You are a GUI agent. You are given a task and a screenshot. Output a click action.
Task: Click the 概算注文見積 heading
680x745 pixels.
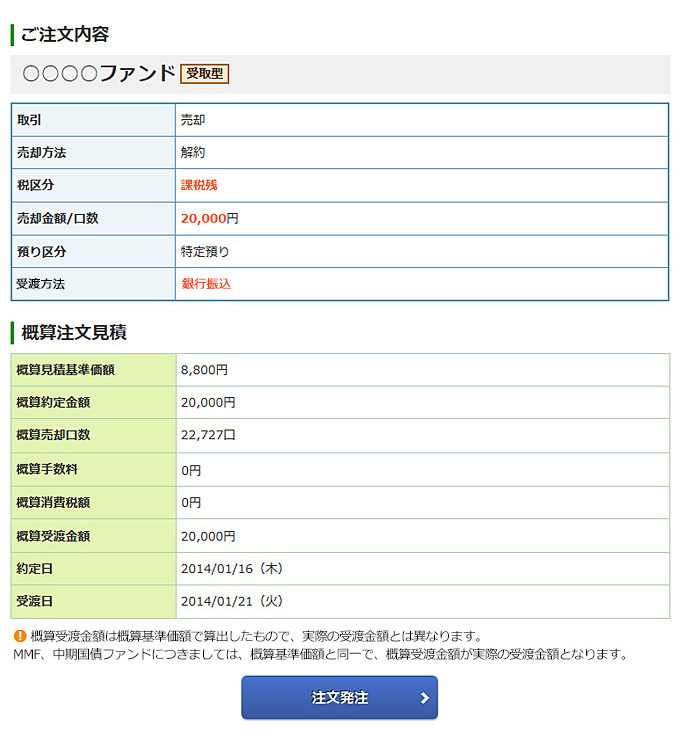[x=74, y=333]
